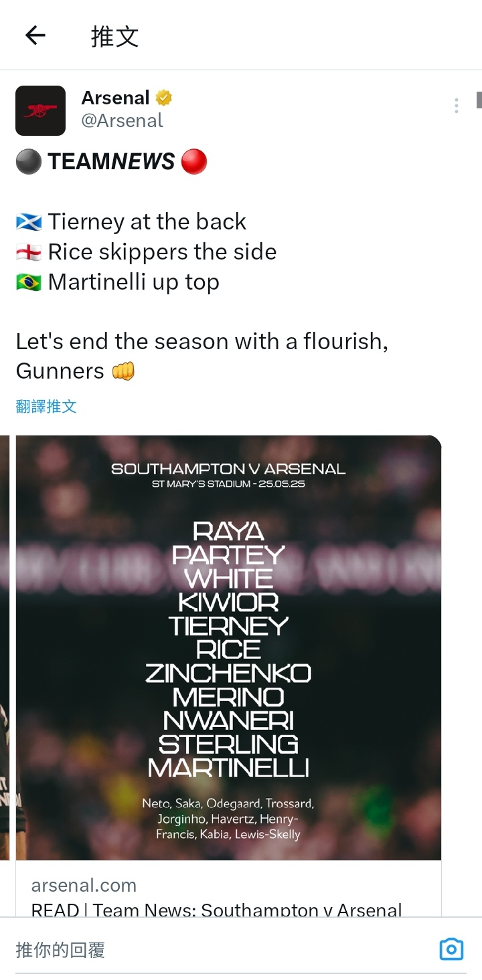Open the partially visible image at left edge
Viewport: 482px width, 980px height.
[5, 648]
